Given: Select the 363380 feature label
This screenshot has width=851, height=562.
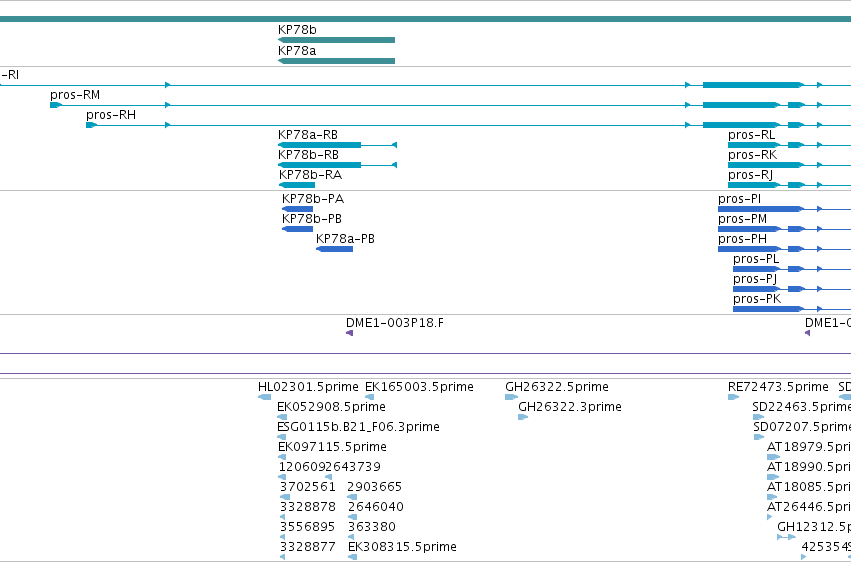Looking at the screenshot, I should (x=372, y=527).
